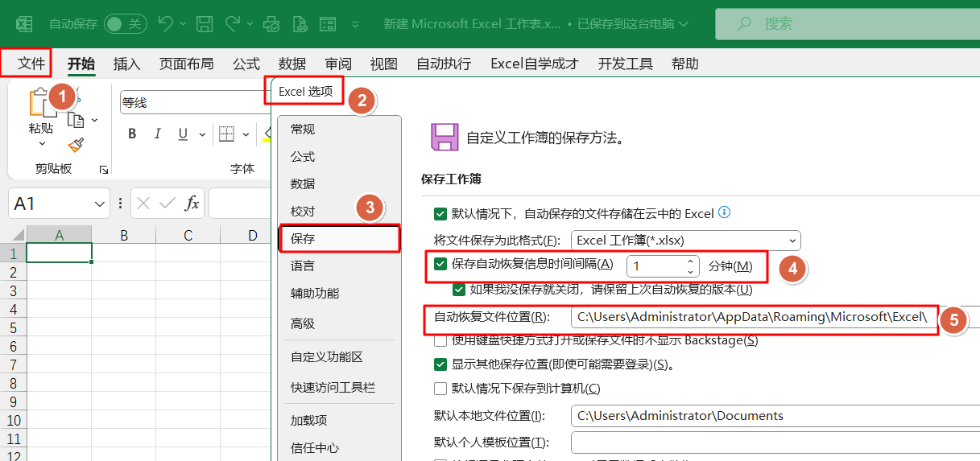Switch to the 自动执行 tab
The width and height of the screenshot is (980, 461).
(x=444, y=64)
